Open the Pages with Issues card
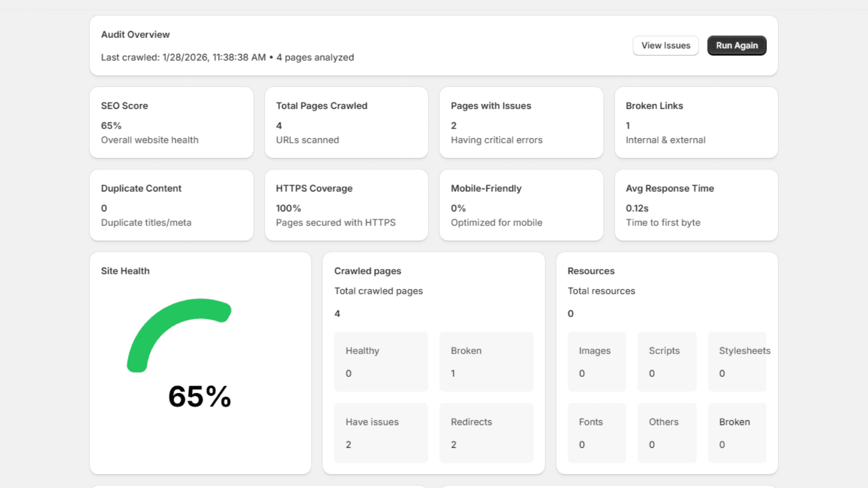 pyautogui.click(x=521, y=123)
